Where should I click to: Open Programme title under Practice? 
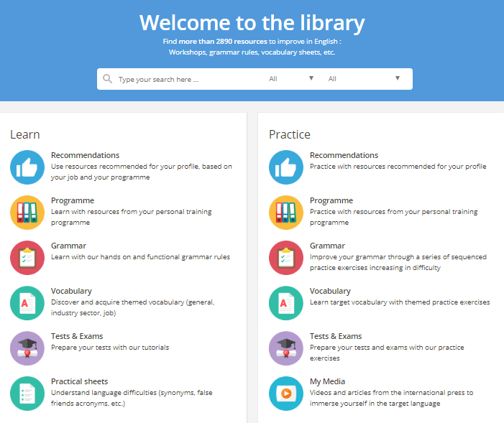coord(331,200)
